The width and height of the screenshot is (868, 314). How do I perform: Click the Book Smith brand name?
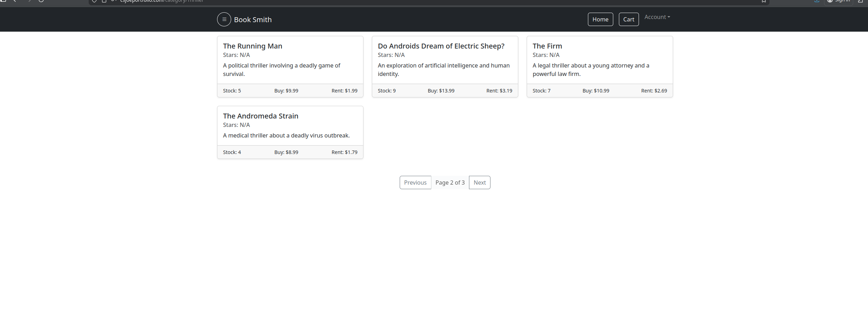click(253, 20)
